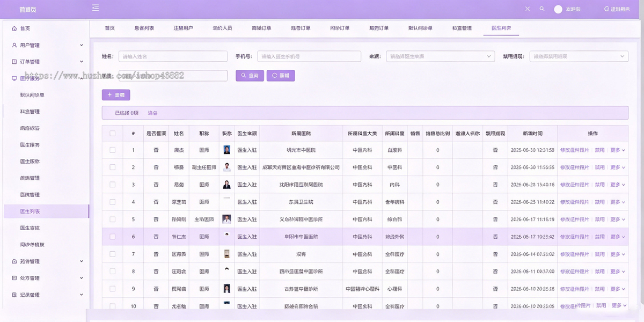The height and width of the screenshot is (322, 644).
Task: Click 禁用 link in row 2
Action: tap(599, 167)
